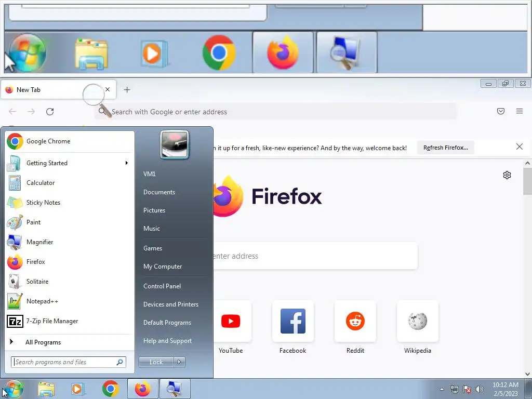The height and width of the screenshot is (399, 532).
Task: Open Pictures library from Start menu
Action: tap(154, 210)
